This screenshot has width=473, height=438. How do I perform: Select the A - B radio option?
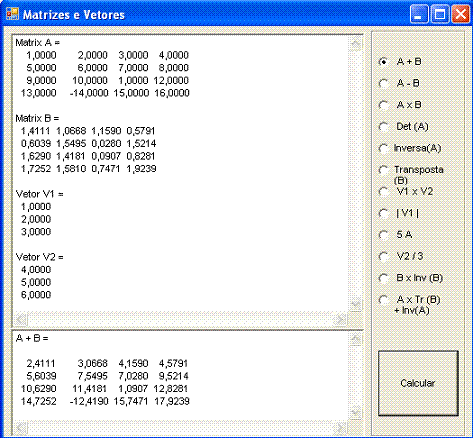click(384, 83)
